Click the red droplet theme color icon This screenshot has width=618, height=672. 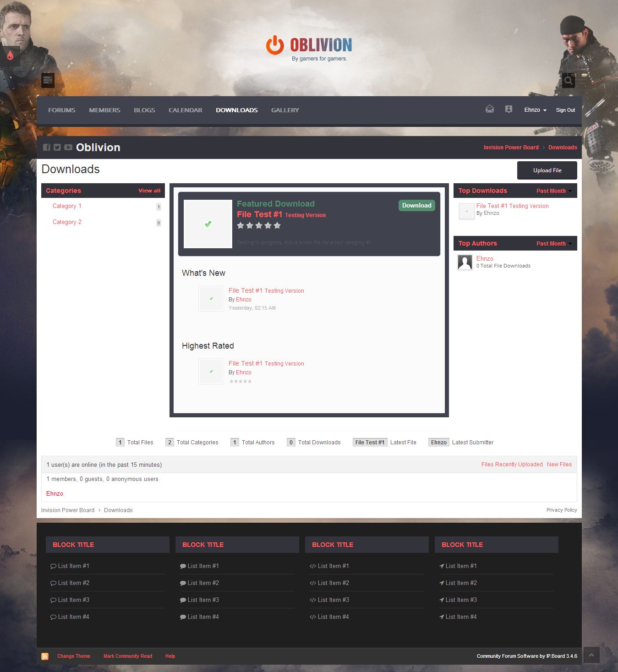pos(10,55)
